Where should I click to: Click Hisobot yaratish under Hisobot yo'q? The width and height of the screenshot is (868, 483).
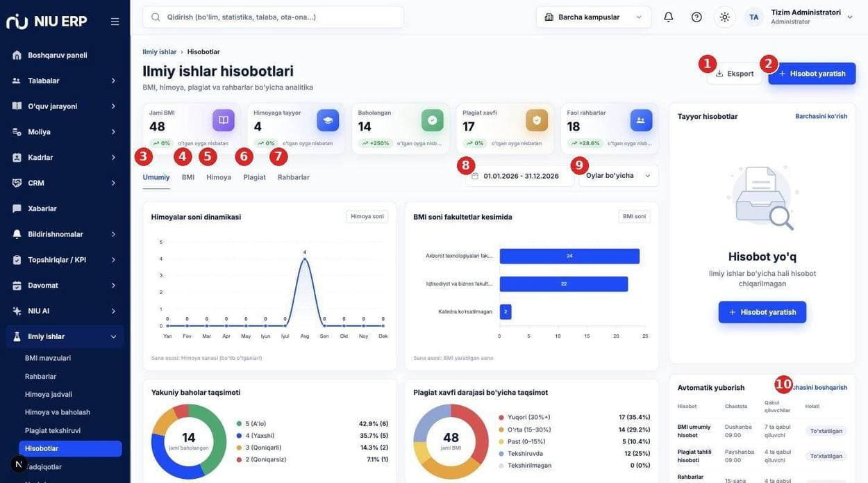point(762,312)
